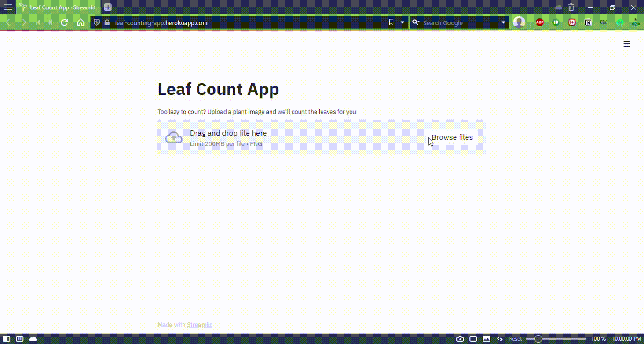This screenshot has height=344, width=644.
Task: Click the Adblock Plus extension icon
Action: 540,22
